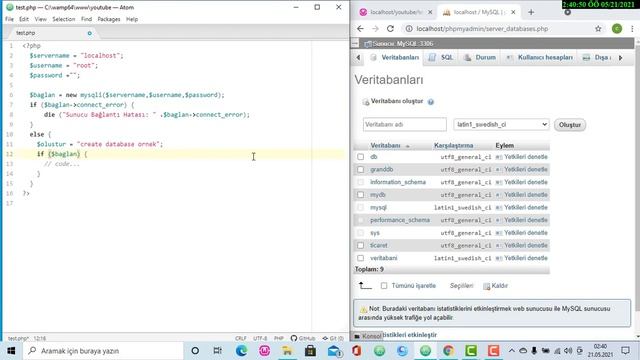Open the Packages menu in Atom
The height and width of the screenshot is (360, 640).
(x=109, y=19)
